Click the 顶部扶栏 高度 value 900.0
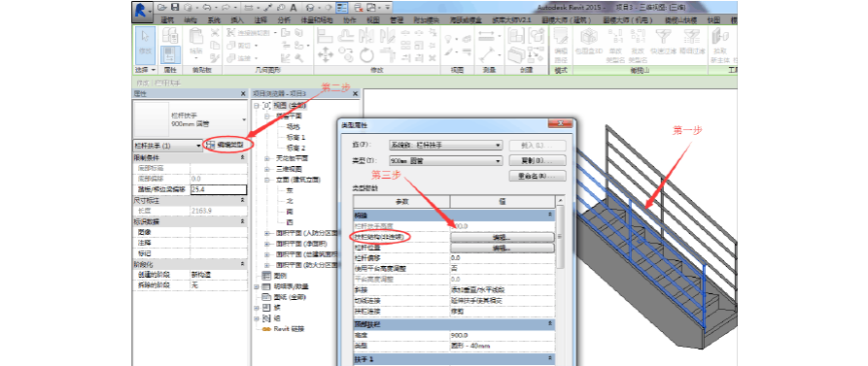This screenshot has height=366, width=868. point(503,335)
